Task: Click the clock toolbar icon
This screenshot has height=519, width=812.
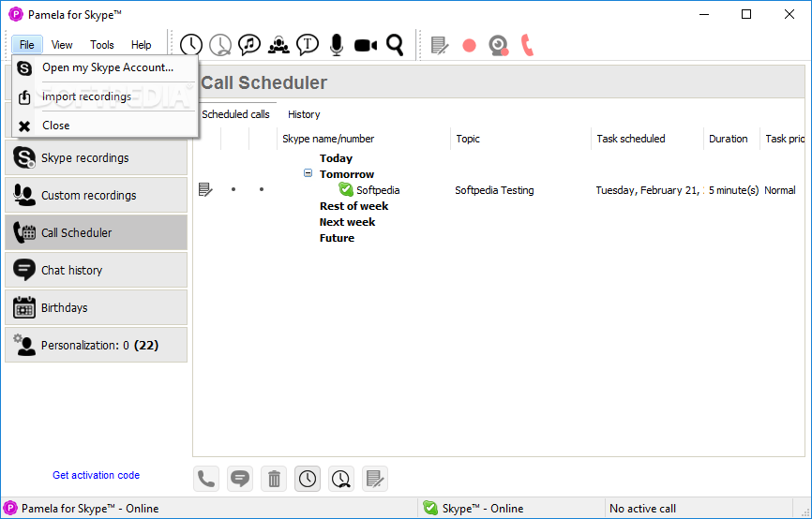Action: coord(191,45)
